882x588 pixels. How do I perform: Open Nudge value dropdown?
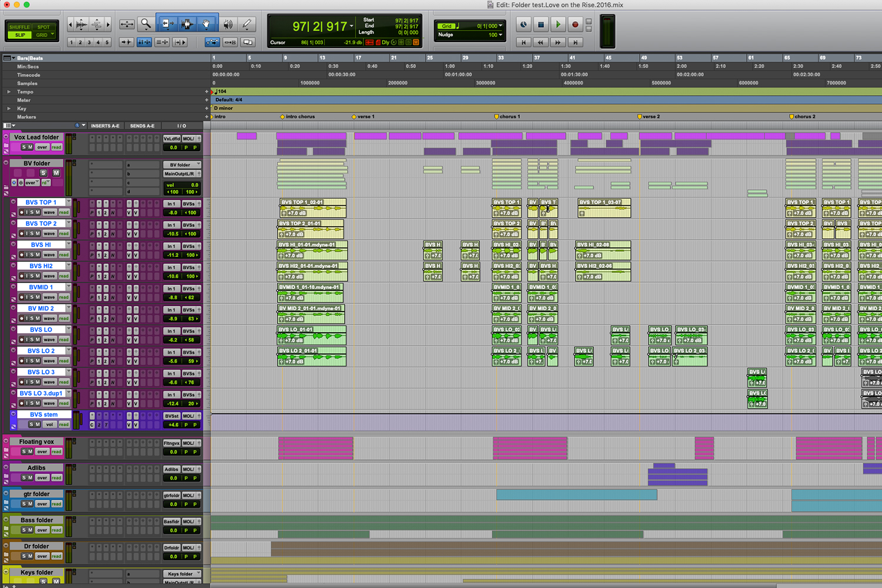click(500, 35)
